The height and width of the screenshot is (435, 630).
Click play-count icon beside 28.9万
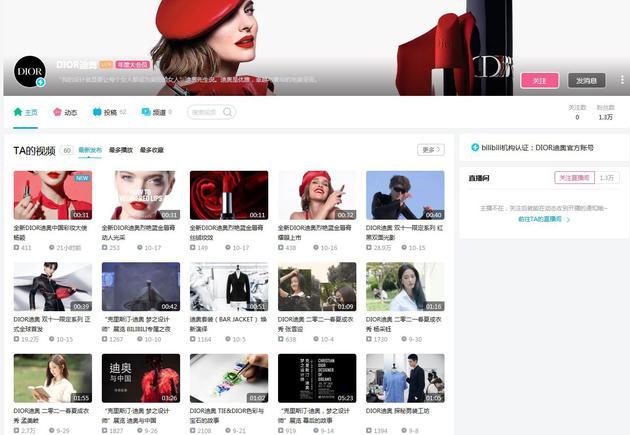[x=369, y=247]
